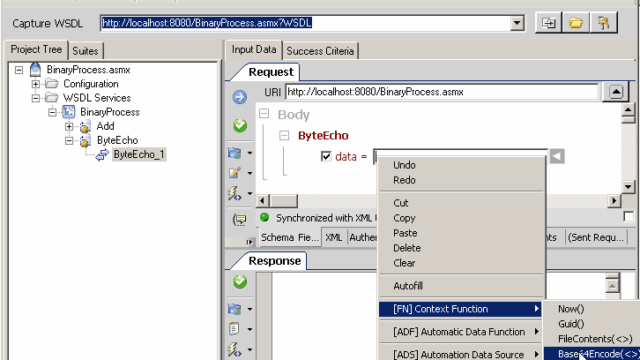Click the tools hammer icon button

(x=603, y=22)
